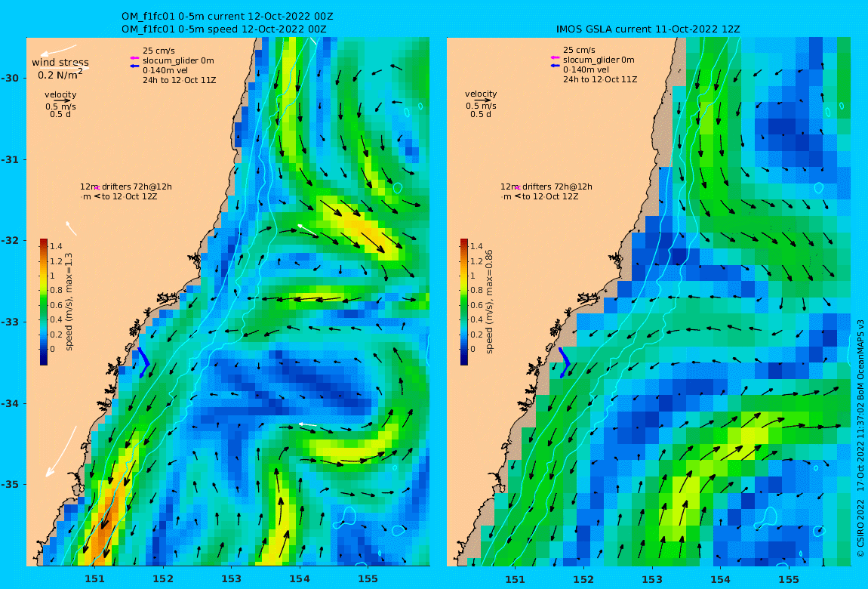Click '24h to 12 Oct 11Z' in the IMOS GSLA legend
This screenshot has height=589, width=868.
tap(600, 79)
